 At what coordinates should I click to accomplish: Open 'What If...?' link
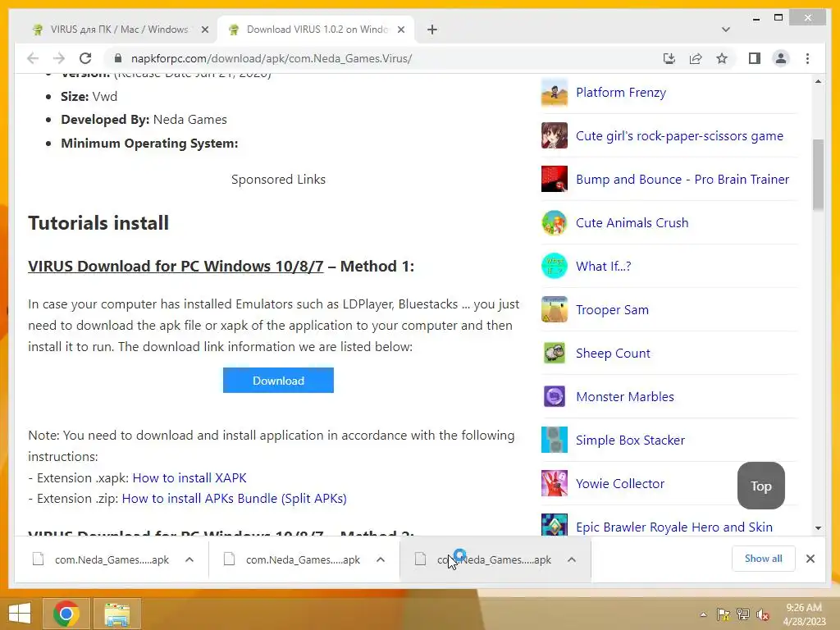(604, 267)
